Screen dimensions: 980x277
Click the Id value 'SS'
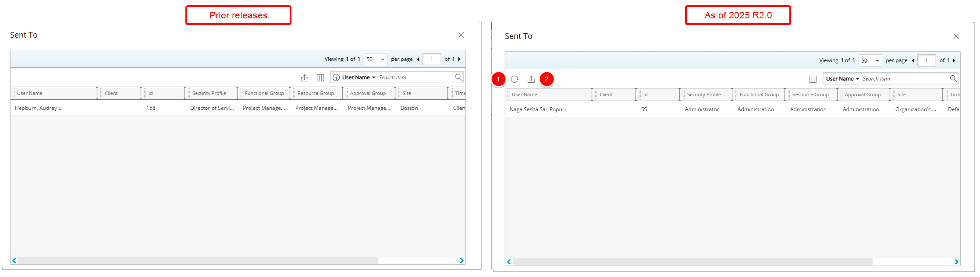[644, 109]
